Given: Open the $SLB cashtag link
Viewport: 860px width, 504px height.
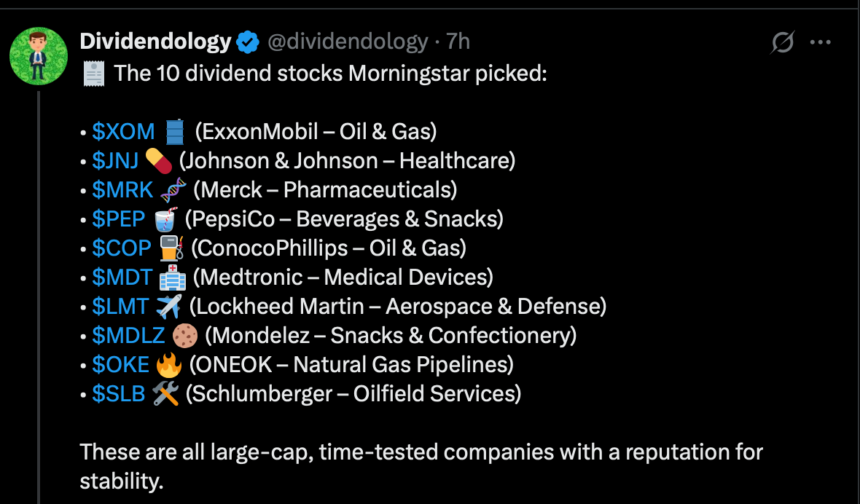Looking at the screenshot, I should point(119,393).
